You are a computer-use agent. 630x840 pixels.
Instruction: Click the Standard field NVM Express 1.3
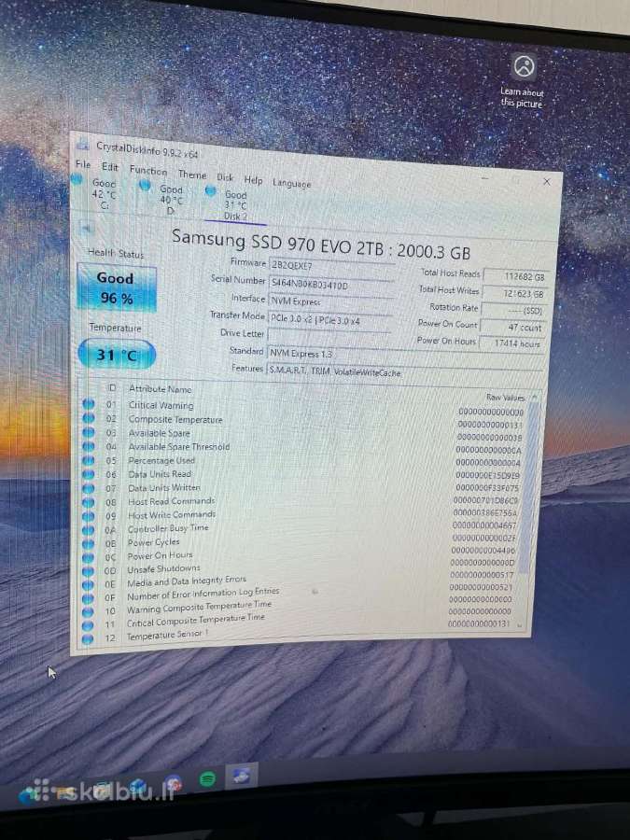click(405, 355)
